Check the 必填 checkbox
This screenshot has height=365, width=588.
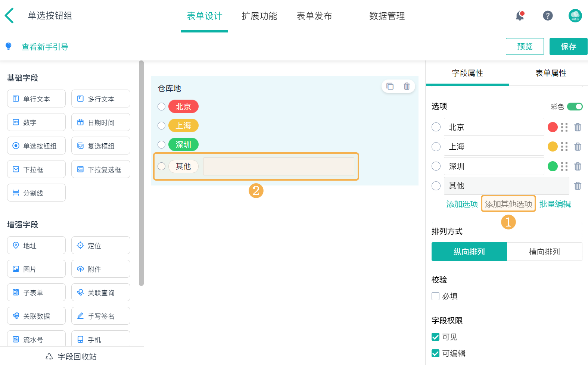coord(435,296)
